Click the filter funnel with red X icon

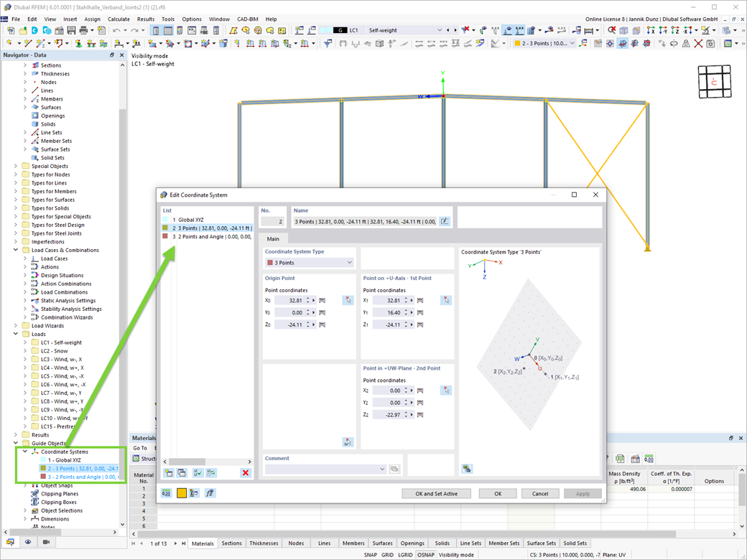465,30
